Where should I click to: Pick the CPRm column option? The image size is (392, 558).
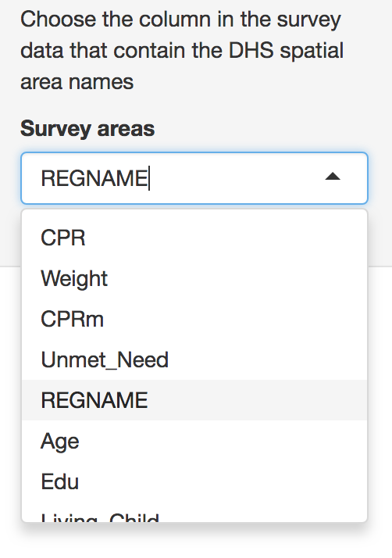pyautogui.click(x=194, y=319)
